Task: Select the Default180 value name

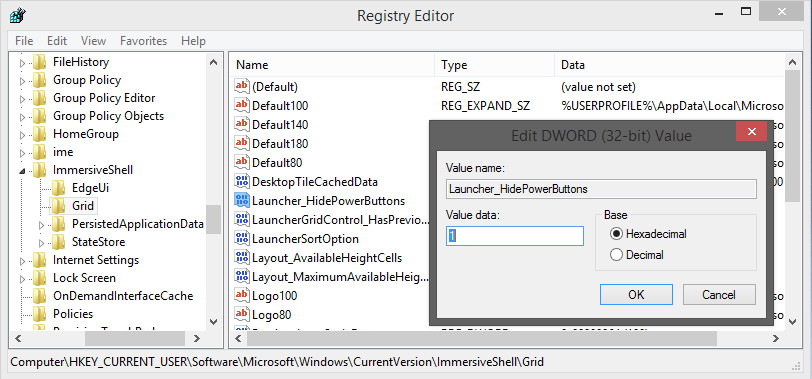Action: [x=280, y=143]
